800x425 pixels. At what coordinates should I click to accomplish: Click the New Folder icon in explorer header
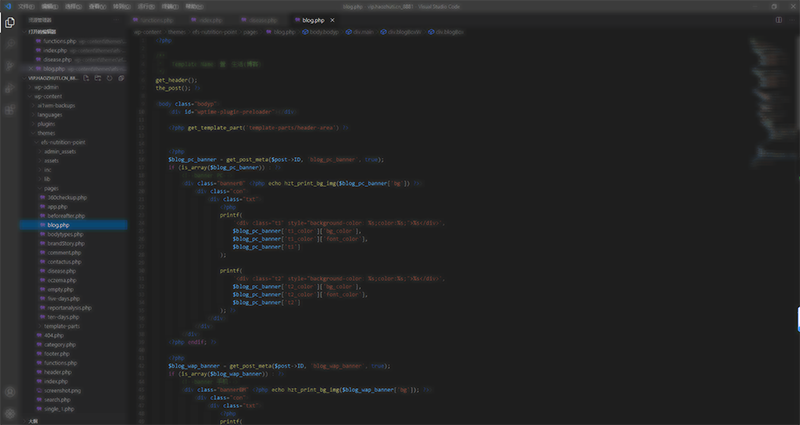[98, 78]
